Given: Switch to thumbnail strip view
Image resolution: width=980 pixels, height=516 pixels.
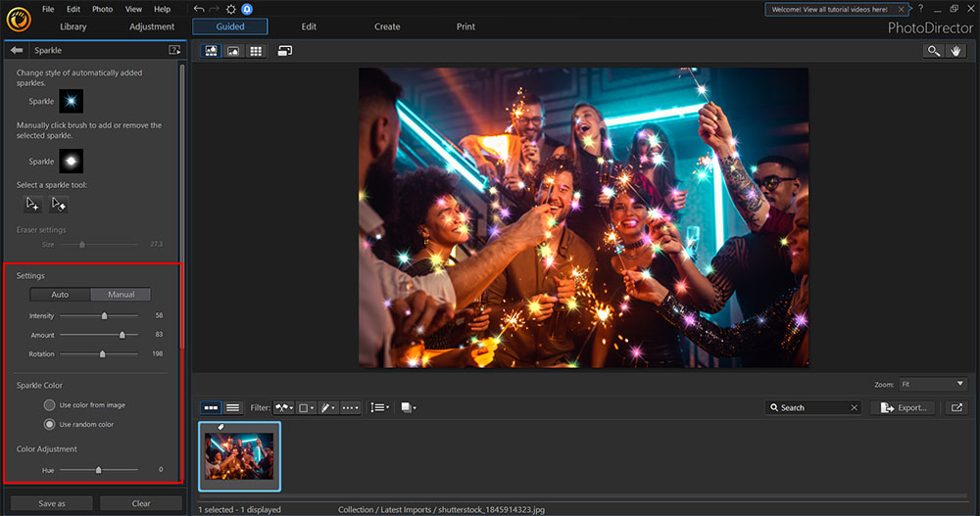Looking at the screenshot, I should click(212, 407).
